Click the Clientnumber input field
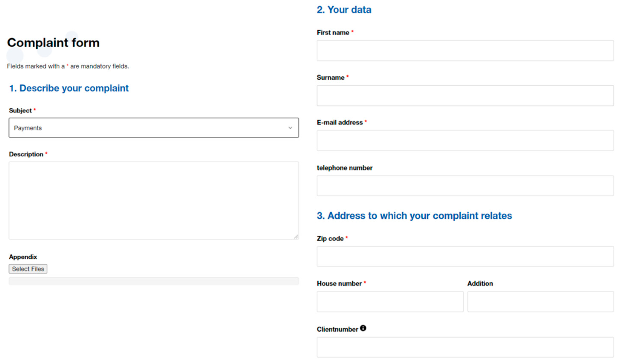This screenshot has height=364, width=620. [x=465, y=347]
